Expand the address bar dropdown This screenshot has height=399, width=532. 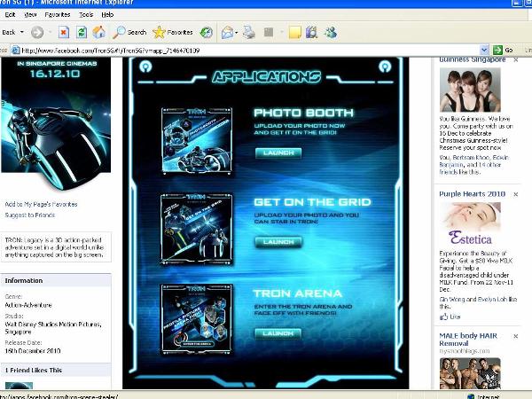point(484,51)
